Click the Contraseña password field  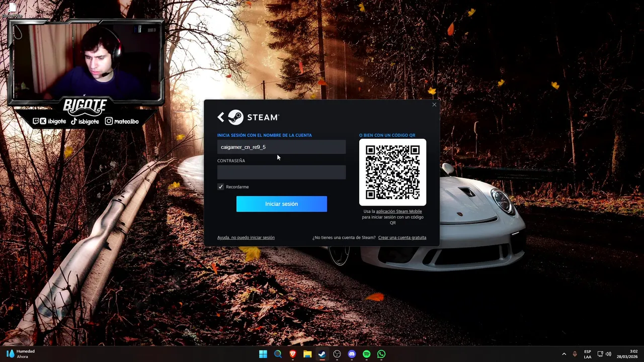coord(281,172)
